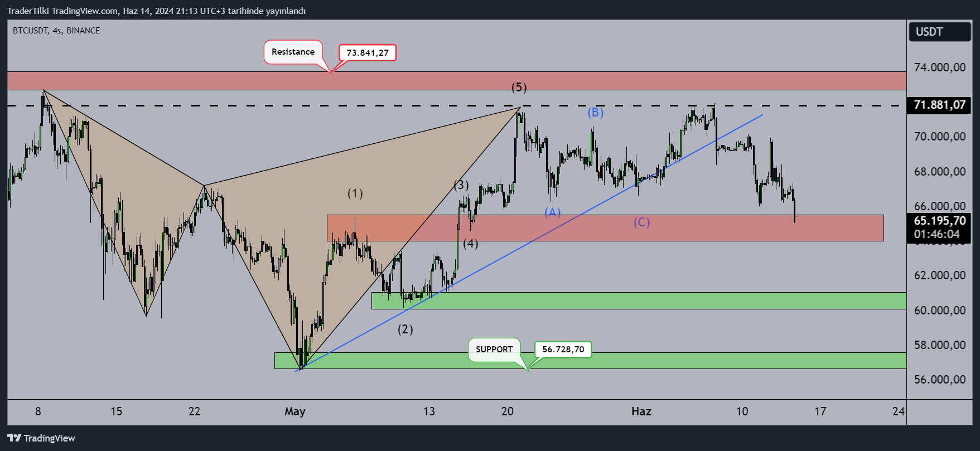Viewport: 980px width, 451px height.
Task: Click the blue wave label (A)
Action: click(x=552, y=212)
